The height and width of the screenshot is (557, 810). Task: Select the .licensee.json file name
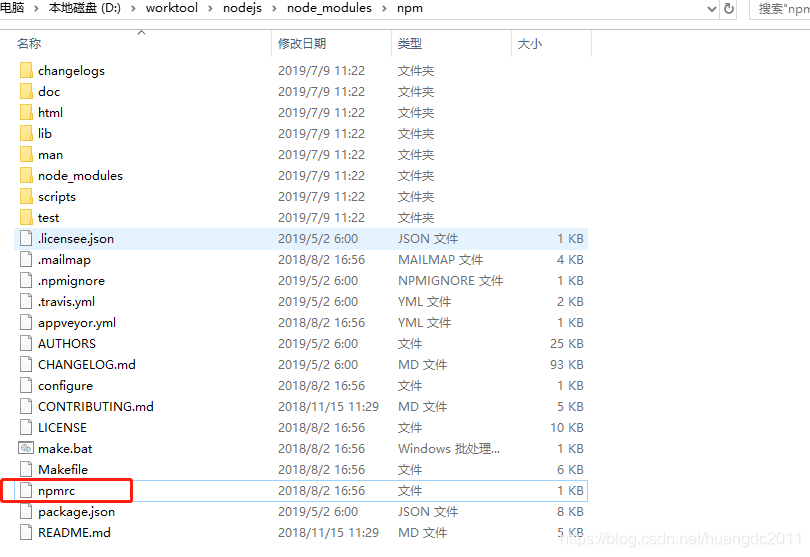75,239
